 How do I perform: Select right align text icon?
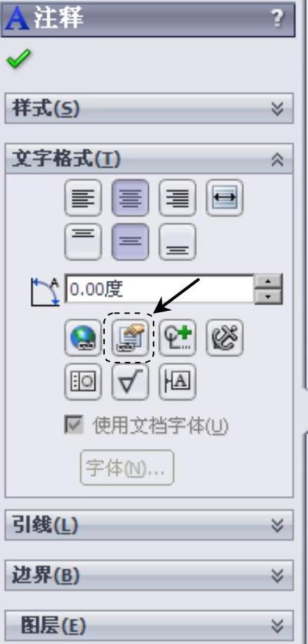coord(177,198)
